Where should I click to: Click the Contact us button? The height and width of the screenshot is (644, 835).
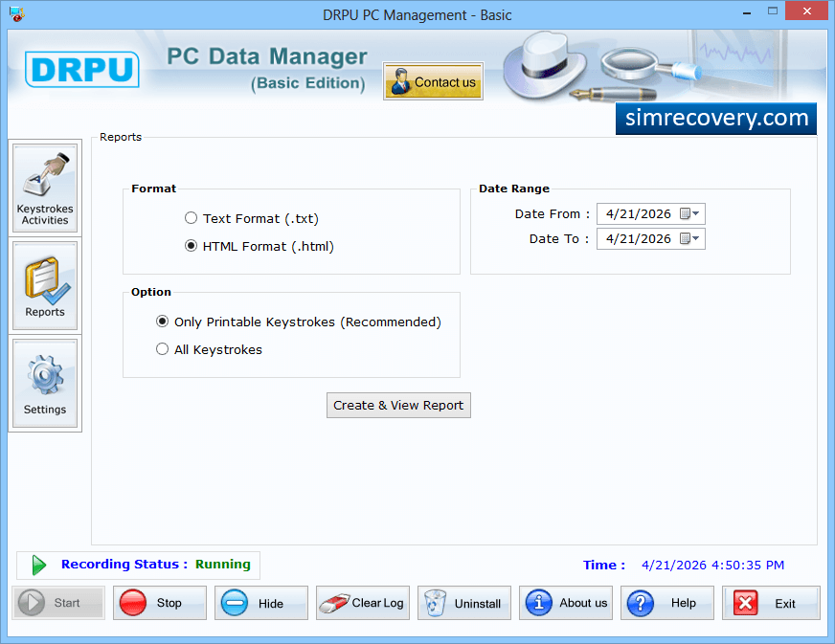(433, 81)
